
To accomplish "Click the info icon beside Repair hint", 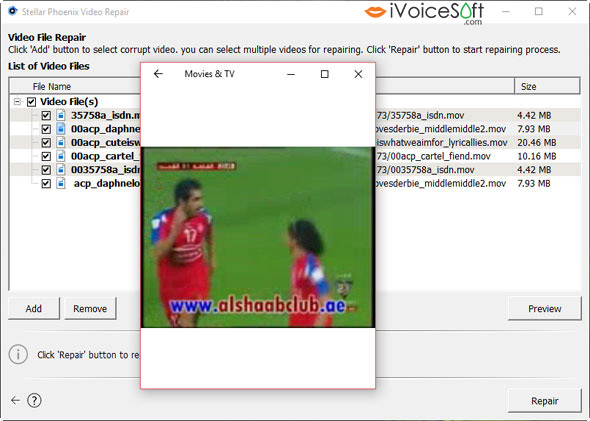I will pos(18,354).
